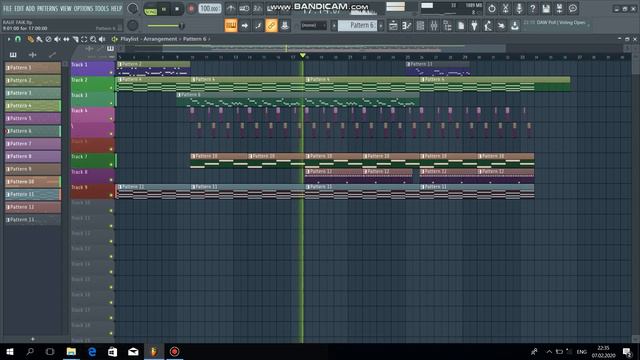Select the playlist slip tool
Screen dimensions: 640x360
coord(66,39)
